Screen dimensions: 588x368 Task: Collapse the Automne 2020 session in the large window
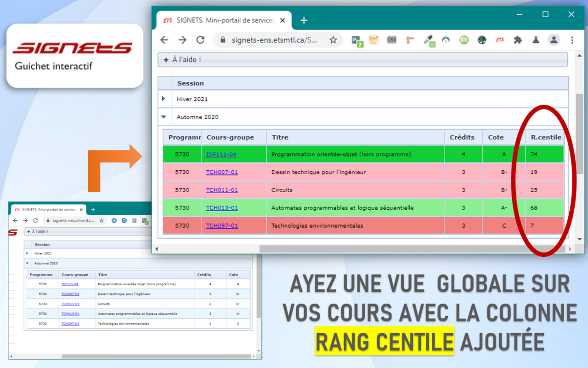click(164, 117)
